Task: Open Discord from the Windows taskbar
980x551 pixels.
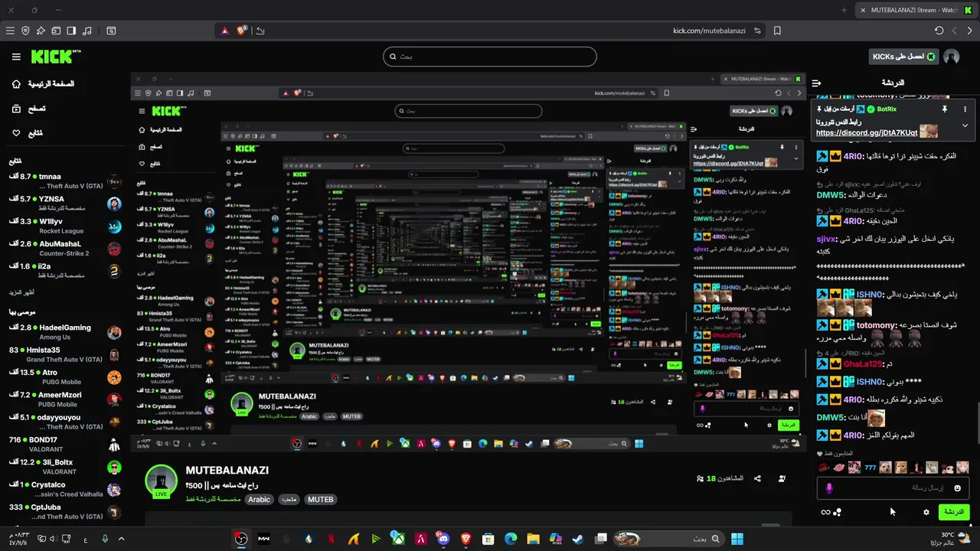Action: coord(443,539)
